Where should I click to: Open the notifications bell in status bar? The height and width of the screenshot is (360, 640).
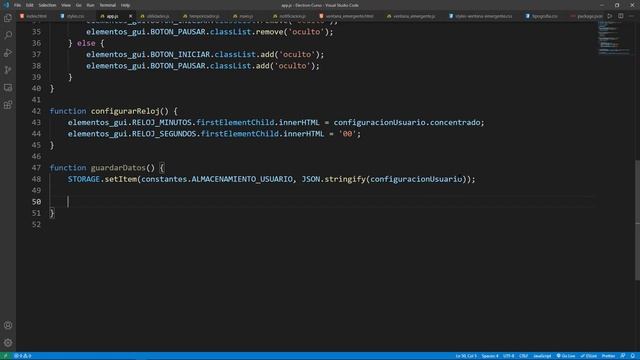tap(633, 356)
